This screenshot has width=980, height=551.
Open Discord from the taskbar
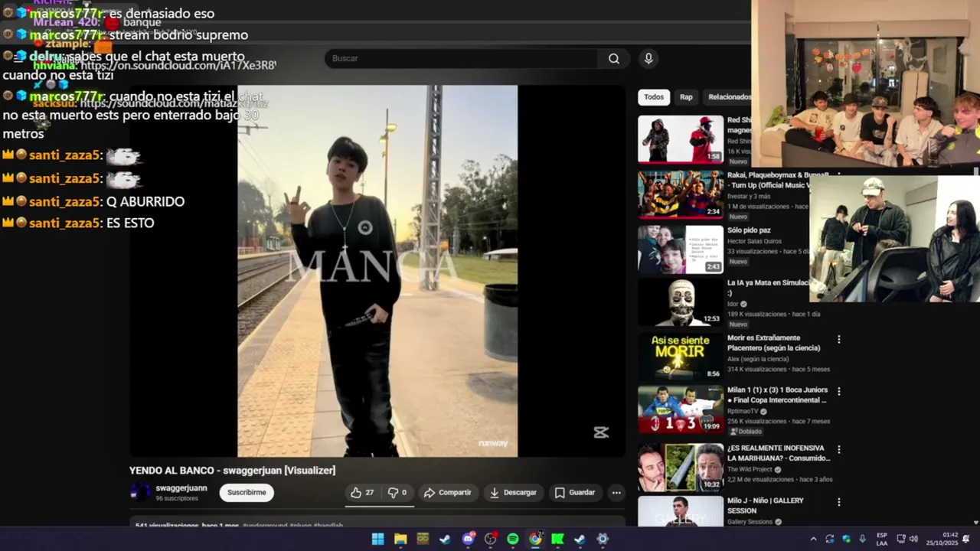(x=468, y=539)
